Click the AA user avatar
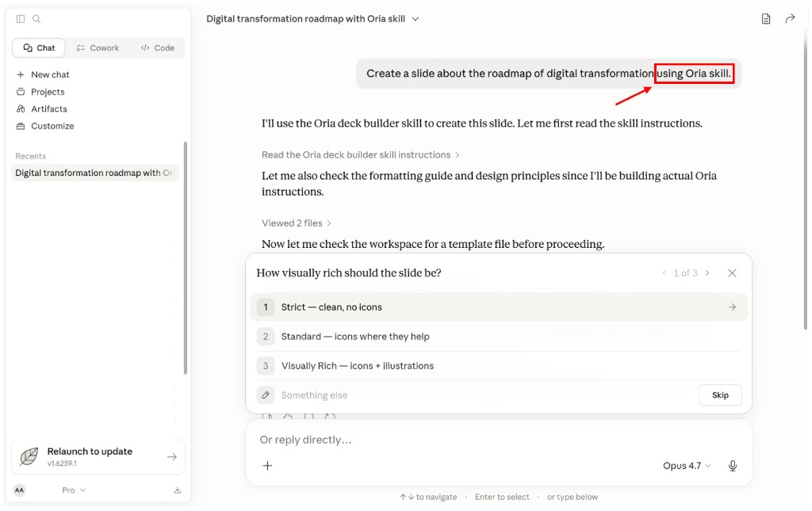Viewport: 812px width, 511px height. 19,490
